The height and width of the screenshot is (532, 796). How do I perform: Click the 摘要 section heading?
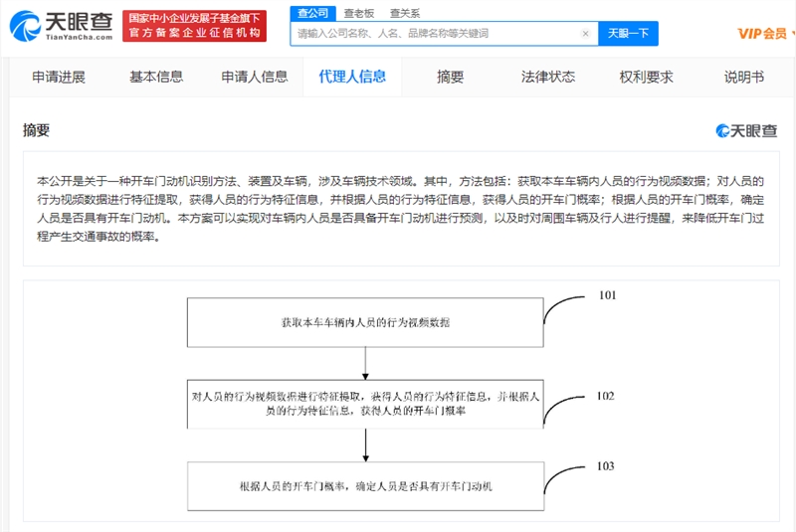coord(36,130)
